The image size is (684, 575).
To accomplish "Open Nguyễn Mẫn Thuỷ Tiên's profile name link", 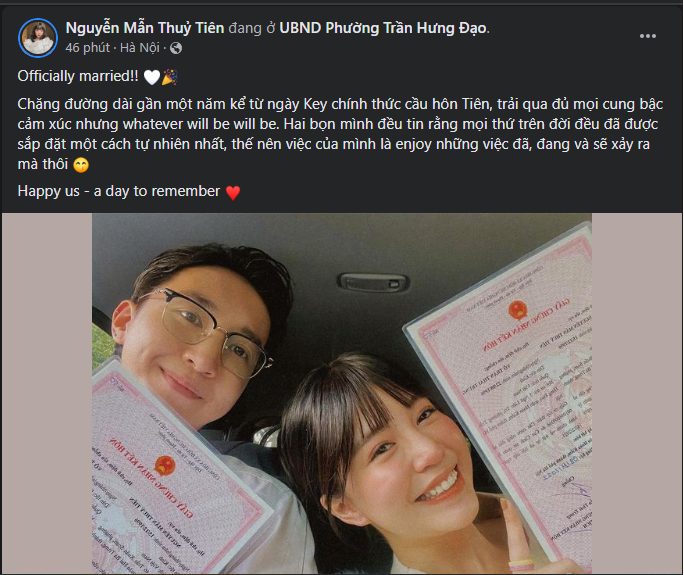I will (x=145, y=28).
